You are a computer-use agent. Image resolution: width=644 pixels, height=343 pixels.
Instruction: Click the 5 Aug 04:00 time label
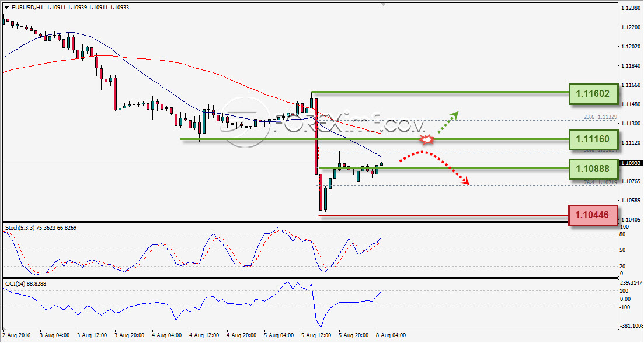tap(279, 335)
